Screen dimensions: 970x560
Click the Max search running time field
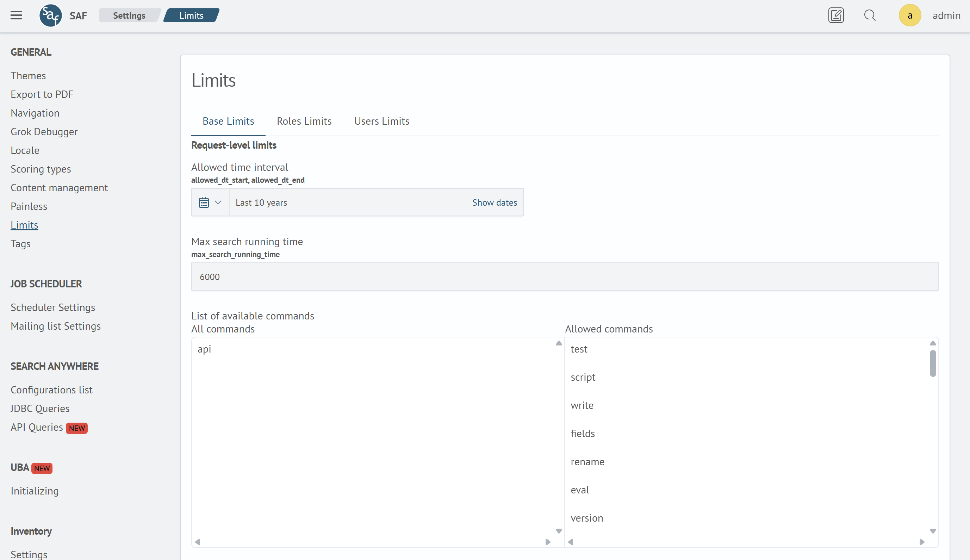click(x=565, y=276)
